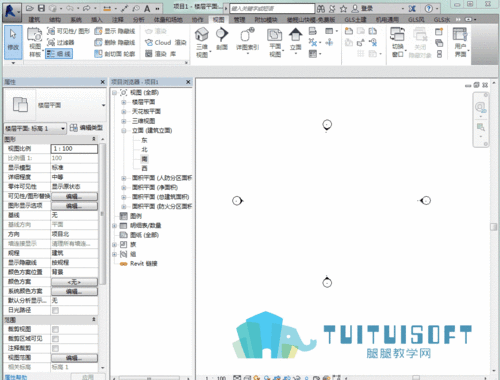Click 剖切面轮廓 (Cut Profile) tool
Image resolution: width=500 pixels, height=380 pixels.
click(x=115, y=54)
